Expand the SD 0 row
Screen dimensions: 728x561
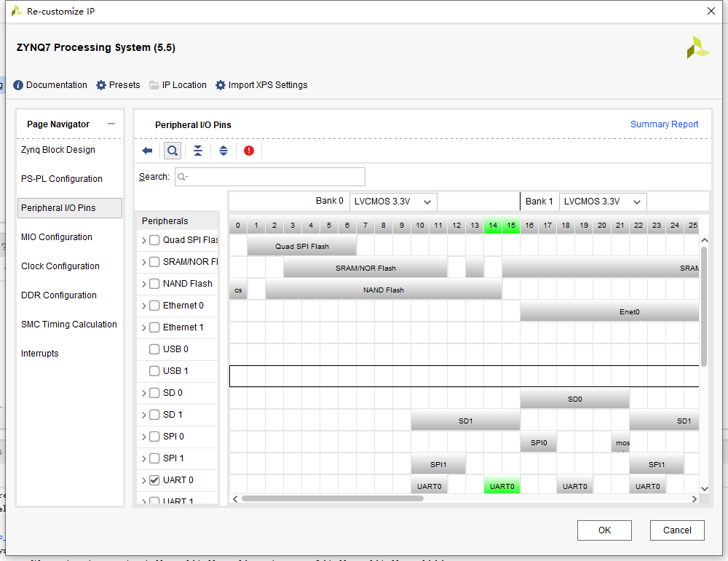[144, 393]
